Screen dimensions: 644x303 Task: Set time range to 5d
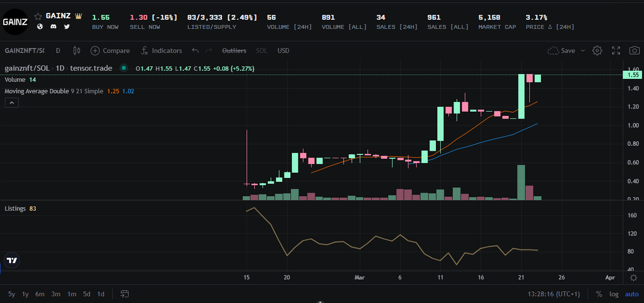[x=86, y=294]
